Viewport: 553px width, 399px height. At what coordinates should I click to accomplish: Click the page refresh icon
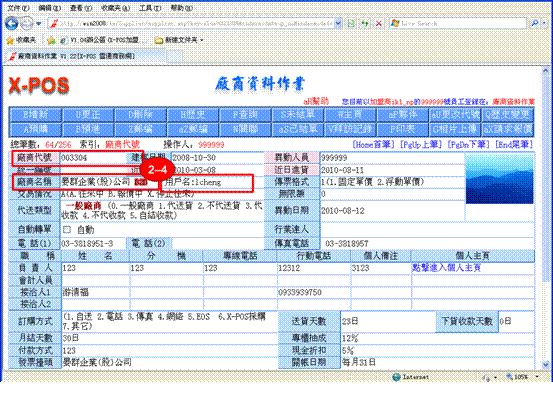(365, 23)
